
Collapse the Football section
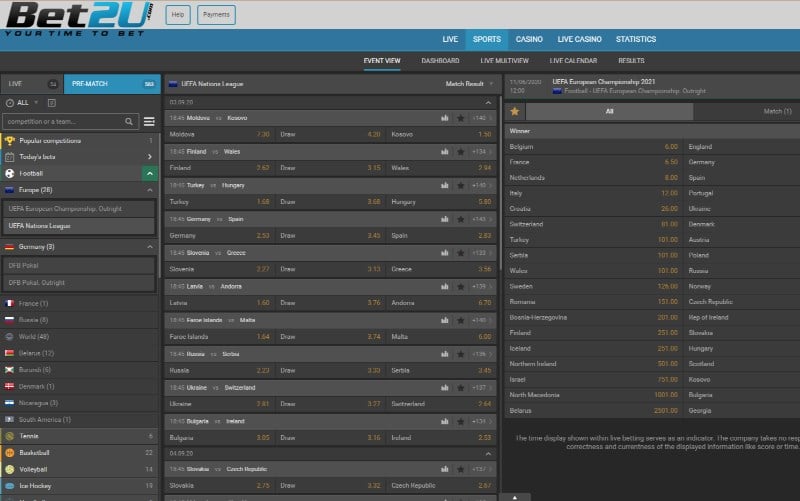pos(149,173)
